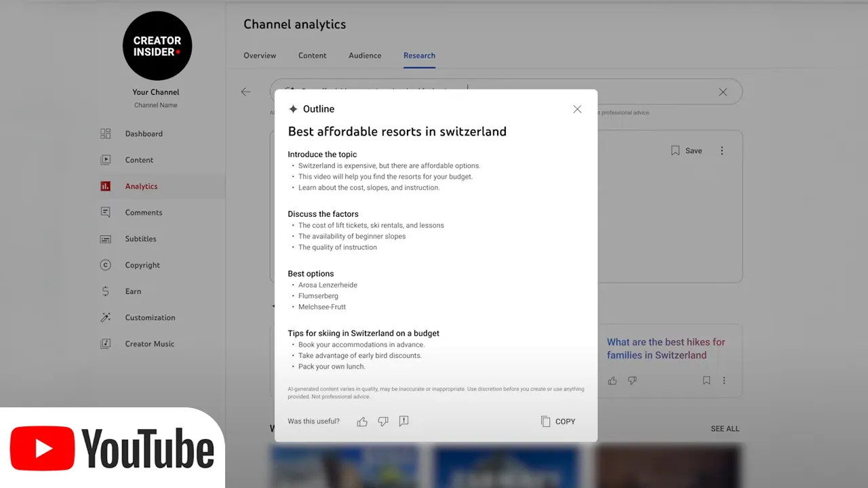This screenshot has height=488, width=868.
Task: Click the 'Flumserberg' bullet
Action: [x=318, y=296]
